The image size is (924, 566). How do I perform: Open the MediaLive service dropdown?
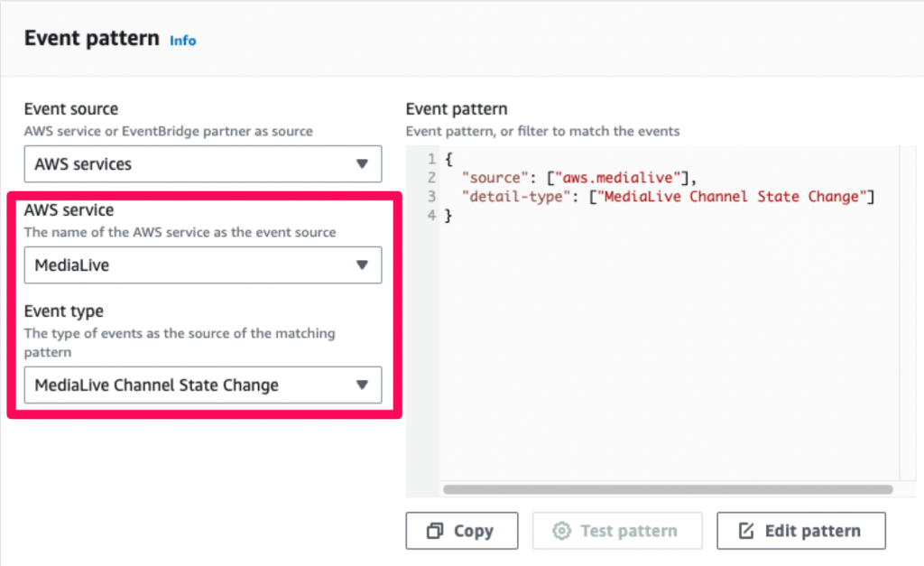[x=203, y=264]
